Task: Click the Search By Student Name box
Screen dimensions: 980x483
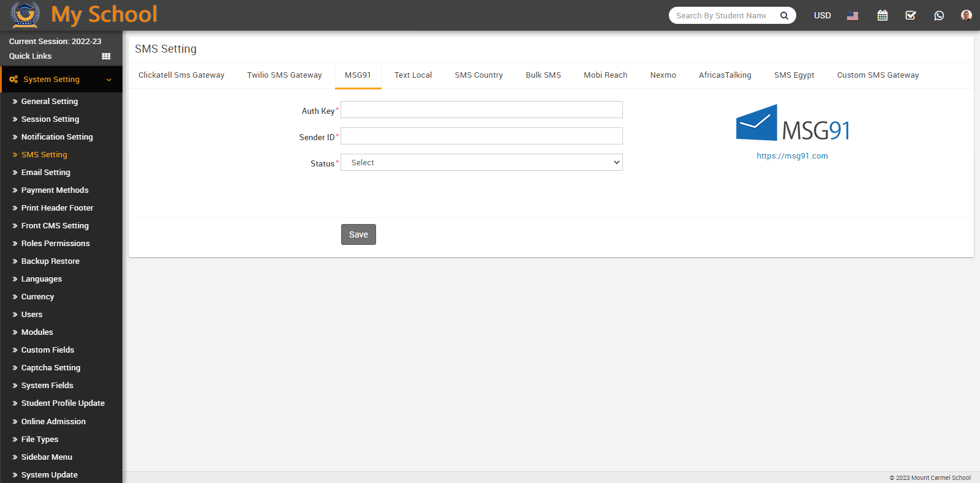Action: click(721, 15)
